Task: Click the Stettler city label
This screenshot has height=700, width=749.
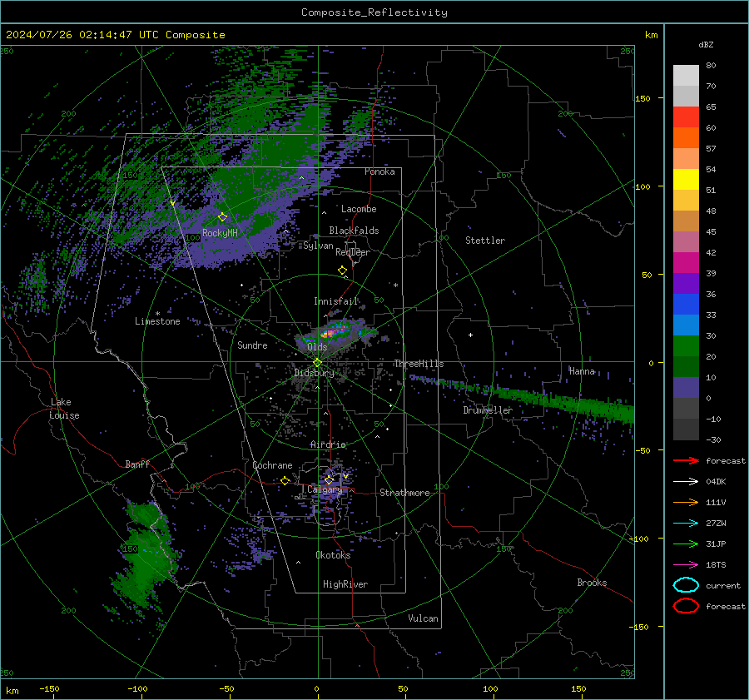Action: 485,241
